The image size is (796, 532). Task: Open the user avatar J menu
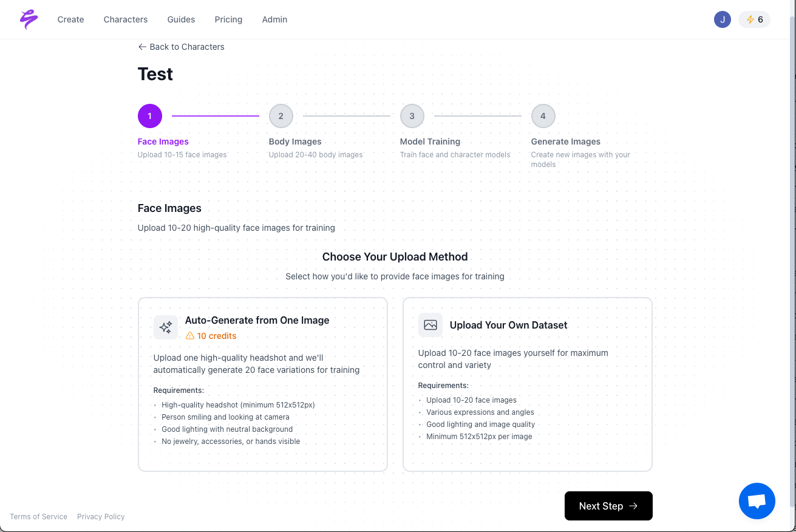click(722, 19)
